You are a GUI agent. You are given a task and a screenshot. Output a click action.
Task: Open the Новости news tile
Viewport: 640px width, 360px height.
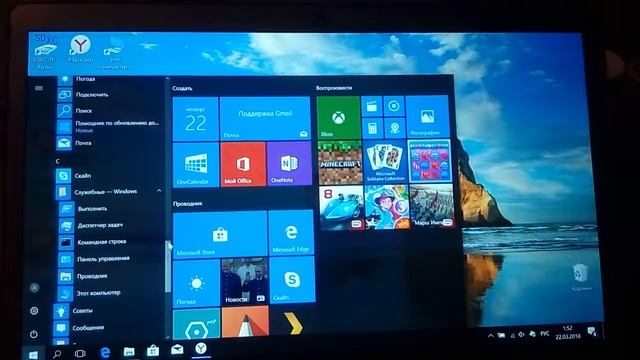click(x=244, y=282)
